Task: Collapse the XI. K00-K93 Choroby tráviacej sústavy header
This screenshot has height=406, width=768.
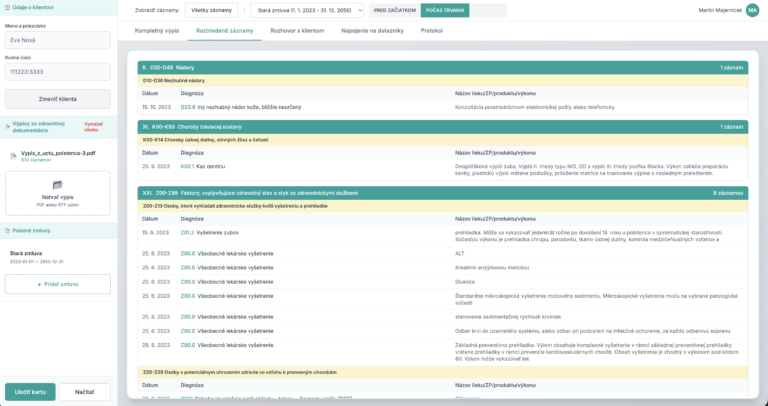Action: pyautogui.click(x=442, y=127)
